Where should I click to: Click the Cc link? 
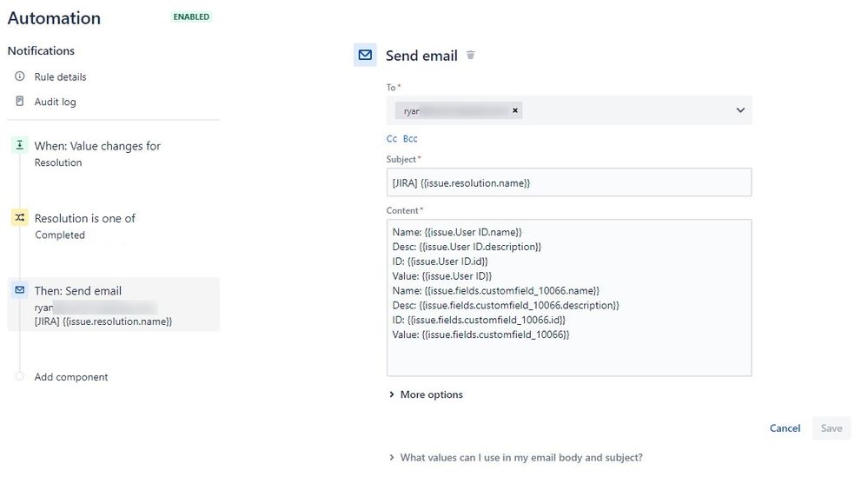coord(392,138)
